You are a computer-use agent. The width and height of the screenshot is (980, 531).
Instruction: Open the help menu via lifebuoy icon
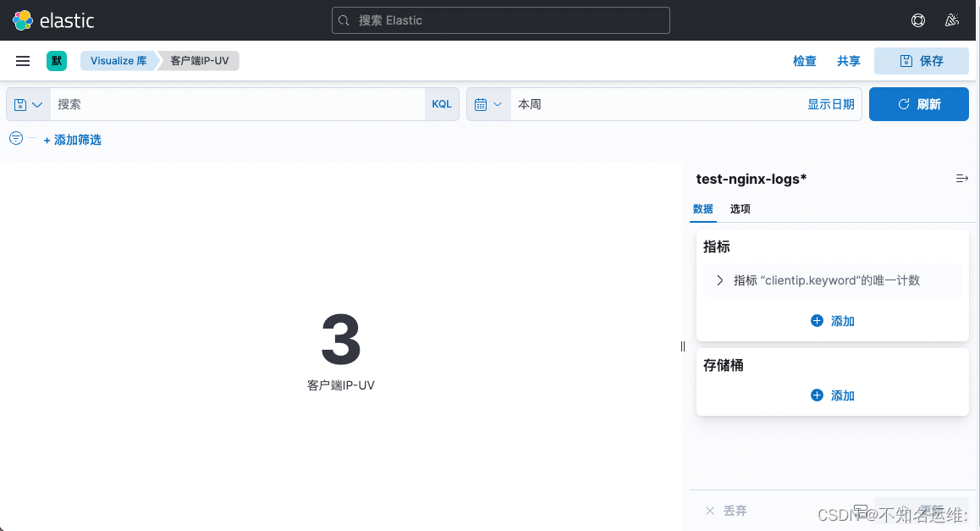click(918, 20)
